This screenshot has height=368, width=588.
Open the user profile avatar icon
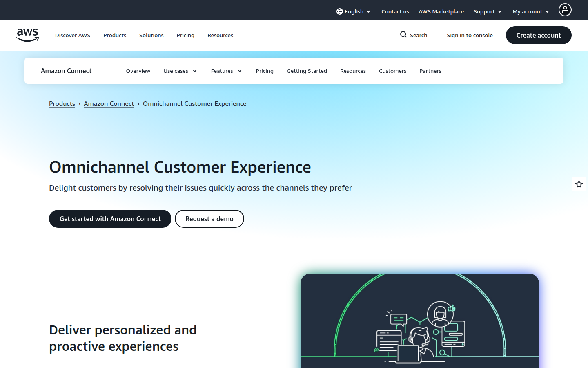click(x=565, y=10)
